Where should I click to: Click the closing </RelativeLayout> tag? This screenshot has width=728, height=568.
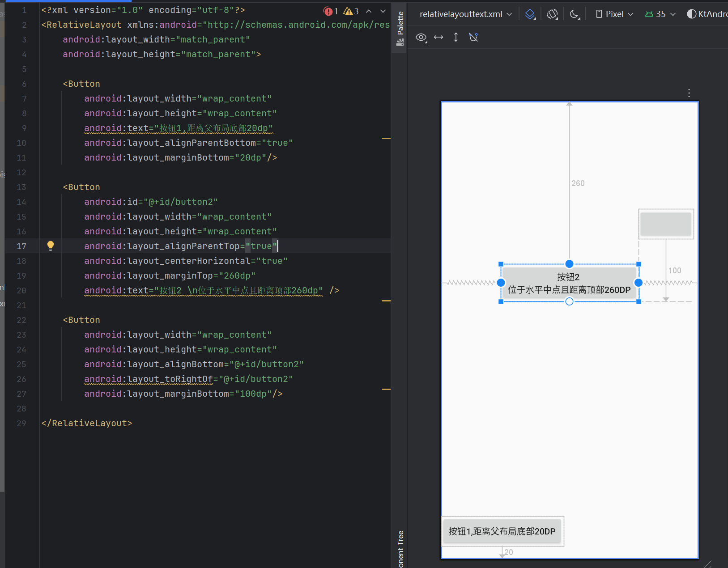coord(87,423)
